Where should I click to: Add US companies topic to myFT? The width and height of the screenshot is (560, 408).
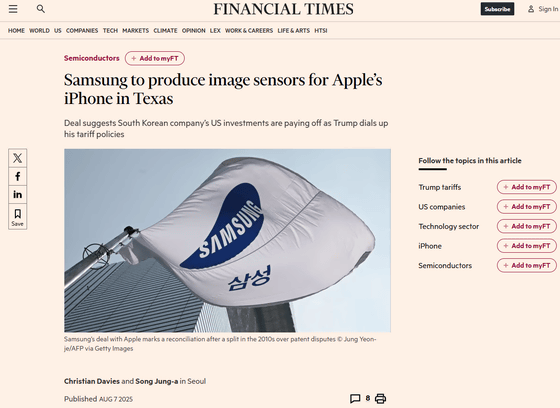(526, 207)
